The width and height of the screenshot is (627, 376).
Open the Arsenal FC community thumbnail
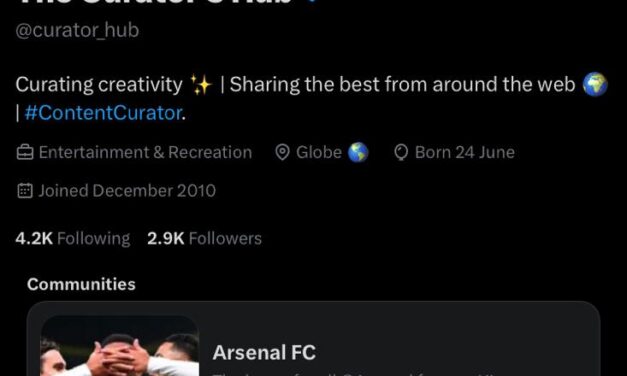120,346
